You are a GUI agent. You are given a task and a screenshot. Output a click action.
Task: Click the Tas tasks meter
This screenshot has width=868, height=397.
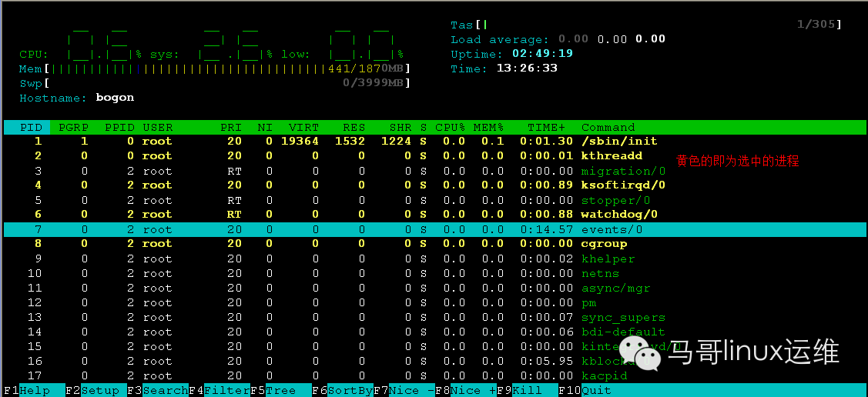tap(646, 25)
